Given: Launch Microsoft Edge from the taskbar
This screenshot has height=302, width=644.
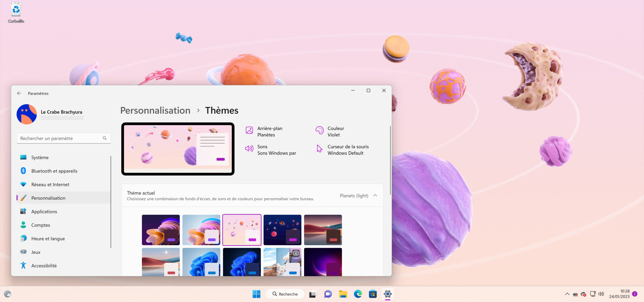Looking at the screenshot, I should [x=358, y=294].
